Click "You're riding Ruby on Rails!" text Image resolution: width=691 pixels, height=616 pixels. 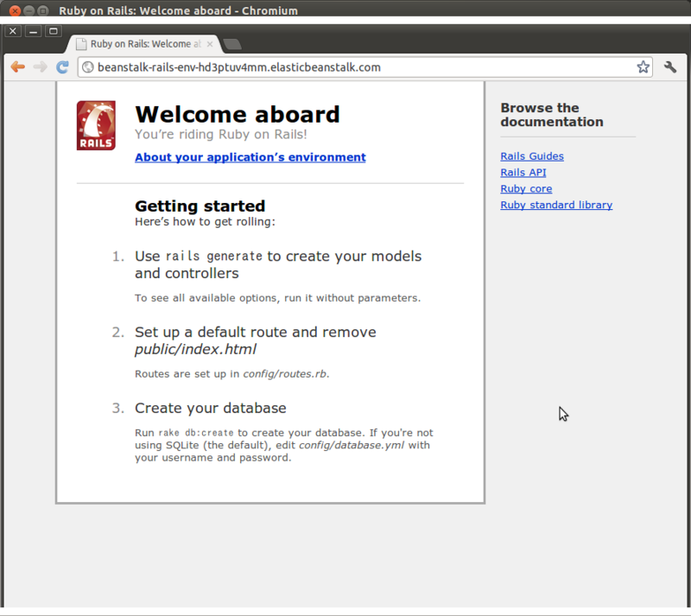pos(221,135)
